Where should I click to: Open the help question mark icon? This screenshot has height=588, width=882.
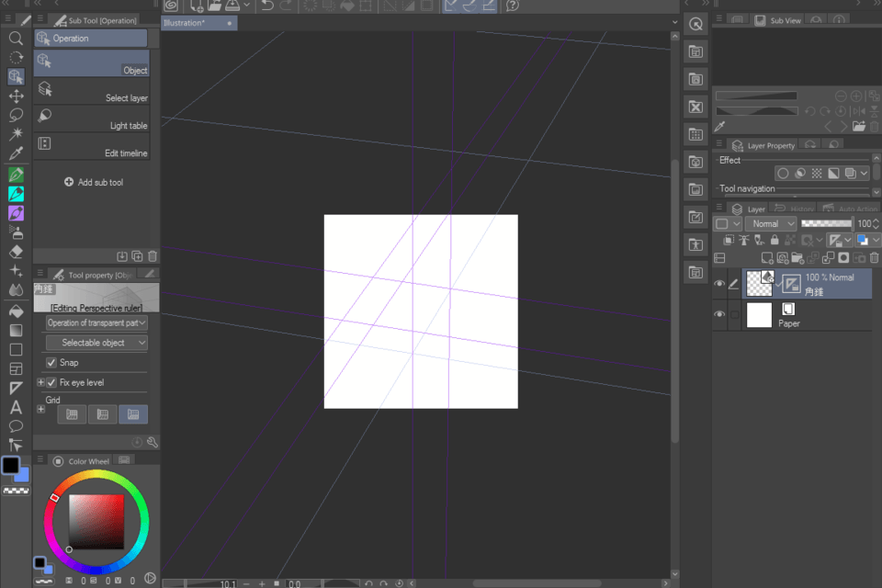point(512,6)
